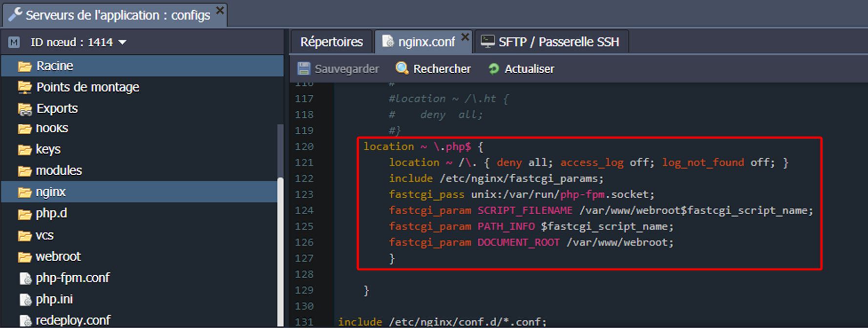
Task: Click the Rechercher magnifier icon
Action: [402, 69]
